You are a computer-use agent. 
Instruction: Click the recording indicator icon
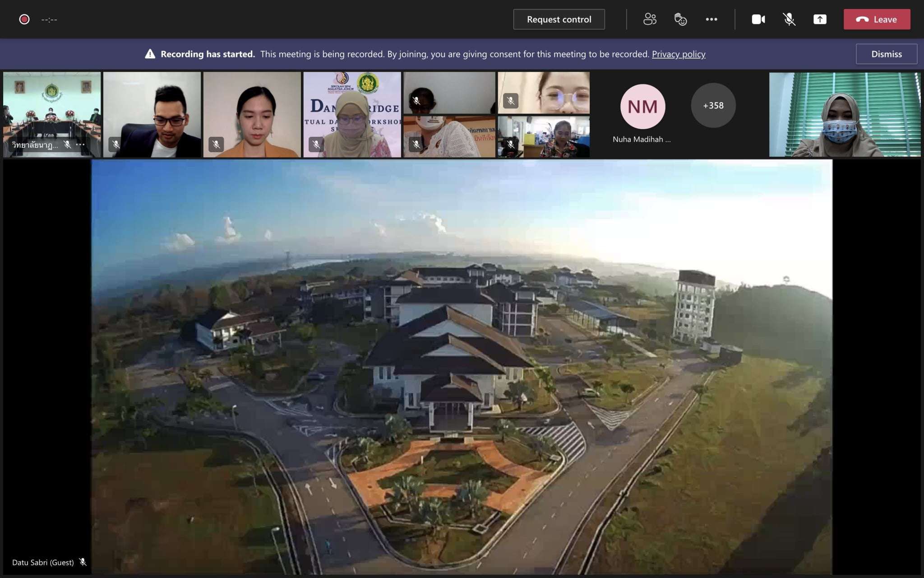coord(24,19)
